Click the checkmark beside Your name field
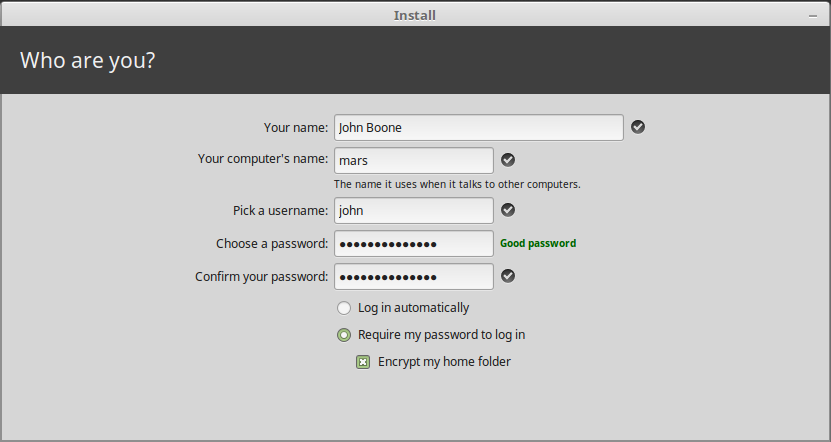The image size is (831, 442). (638, 127)
